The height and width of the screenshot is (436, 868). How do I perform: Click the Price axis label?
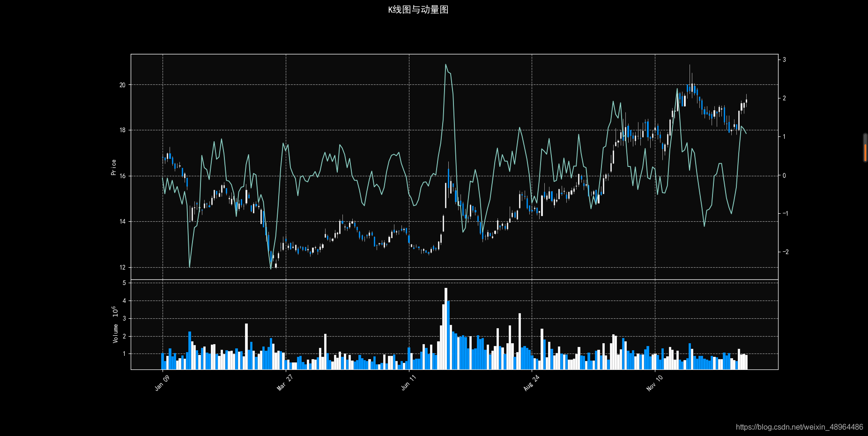(113, 166)
